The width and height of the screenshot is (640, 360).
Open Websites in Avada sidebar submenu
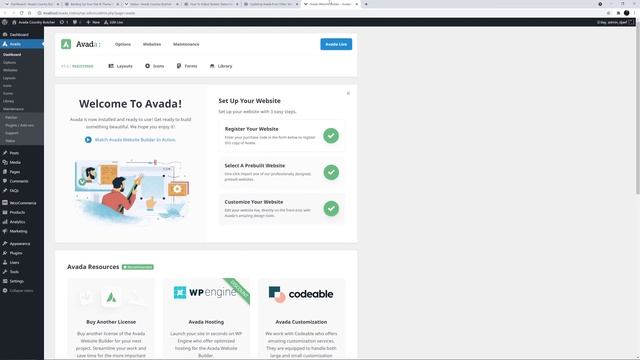10,70
